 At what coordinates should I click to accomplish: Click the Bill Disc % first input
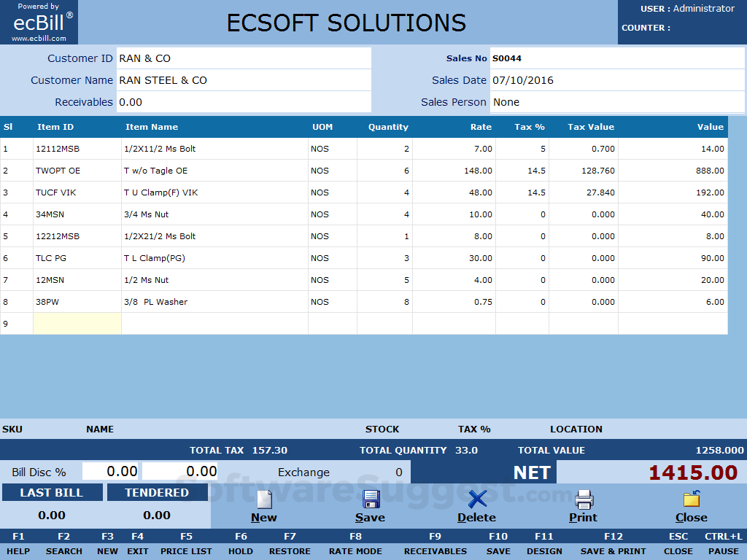(x=111, y=472)
